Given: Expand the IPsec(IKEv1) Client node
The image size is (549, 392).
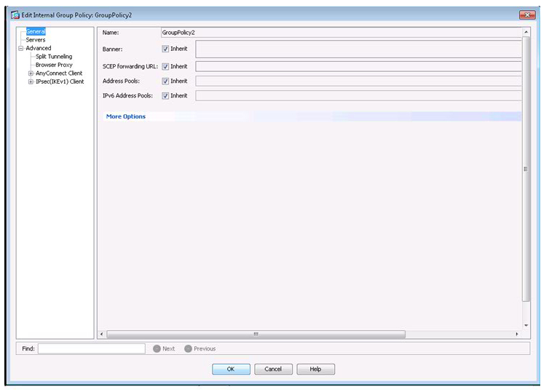Looking at the screenshot, I should (31, 81).
